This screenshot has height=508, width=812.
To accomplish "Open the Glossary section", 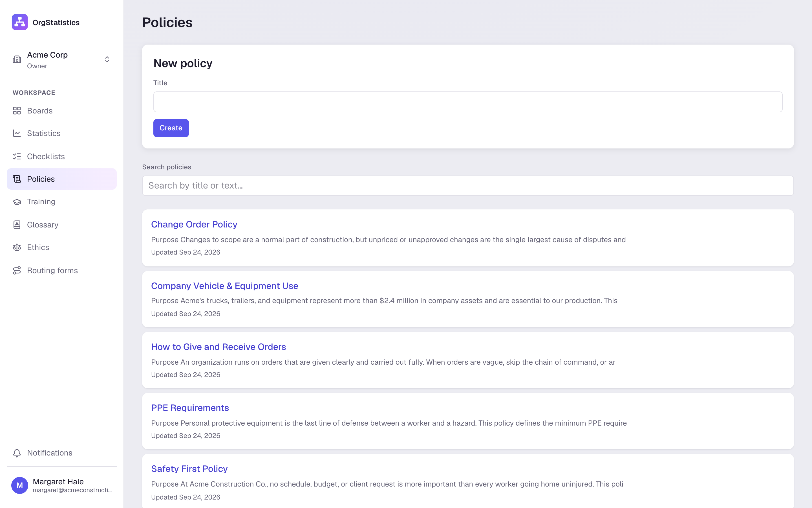I will coord(62,224).
